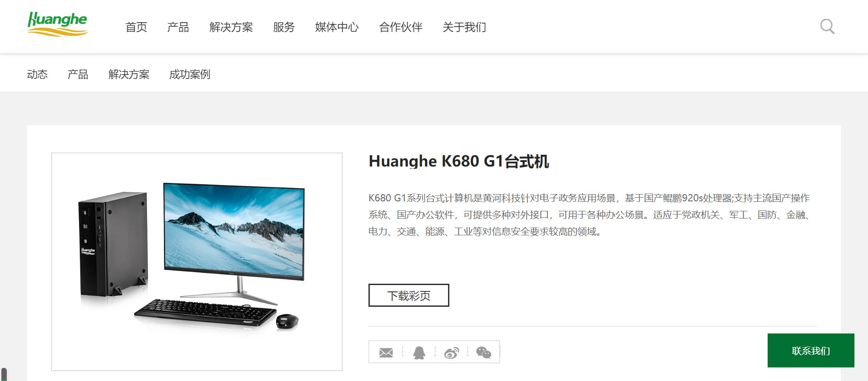
Task: Open 解决方案 in the main menu
Action: pyautogui.click(x=231, y=27)
